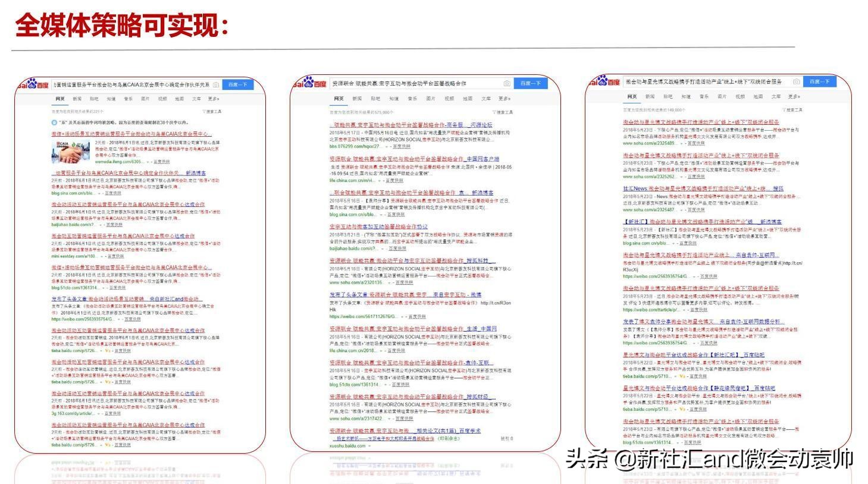
Task: Open the 来自宏宇互动 - 微博 result
Action: coord(405,294)
